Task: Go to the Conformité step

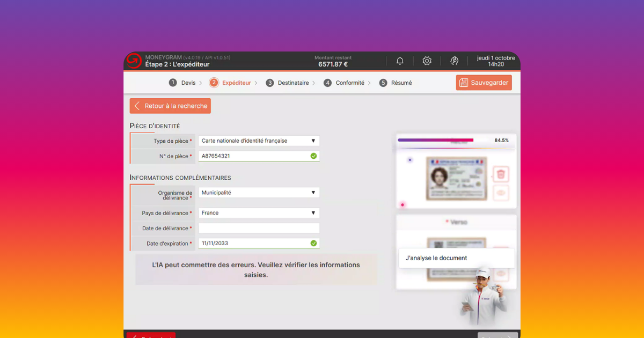Action: tap(350, 83)
